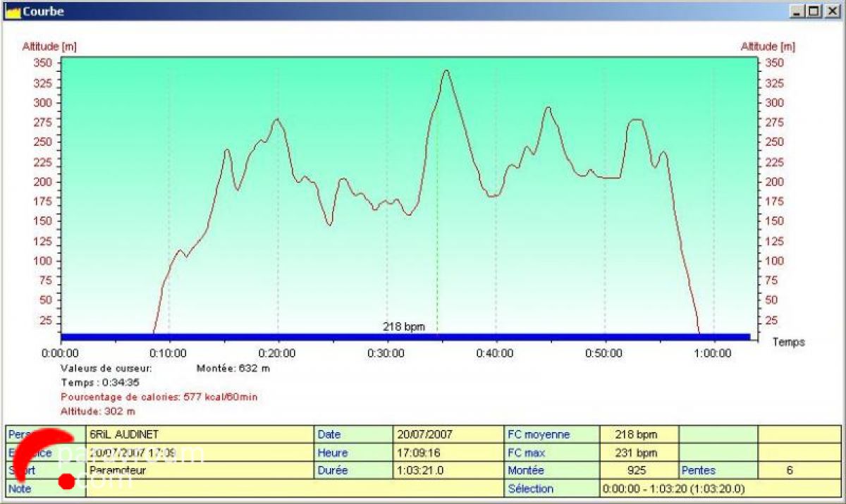Select the Montée value 925

[x=638, y=470]
